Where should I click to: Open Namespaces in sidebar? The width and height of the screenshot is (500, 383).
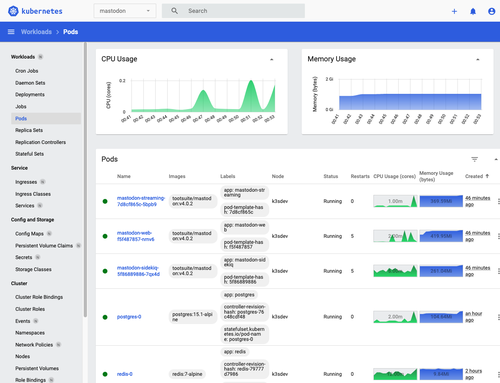30,333
